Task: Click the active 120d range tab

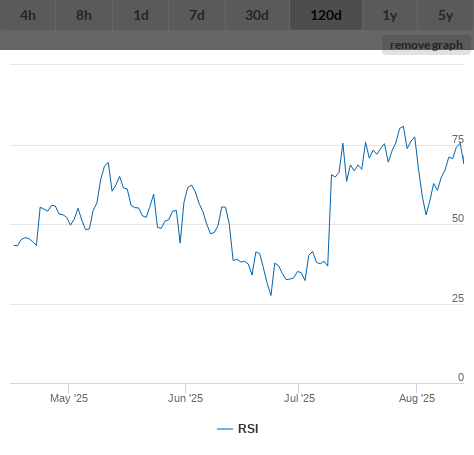Action: (326, 15)
